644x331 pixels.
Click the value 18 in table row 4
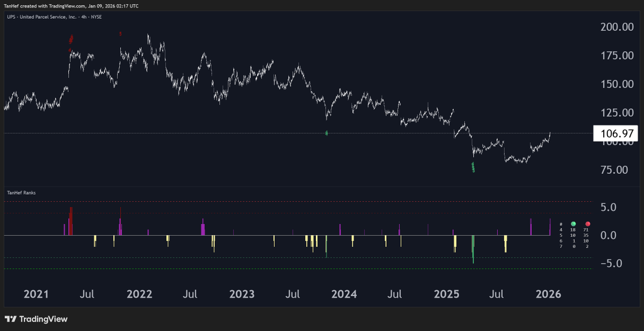pyautogui.click(x=573, y=230)
